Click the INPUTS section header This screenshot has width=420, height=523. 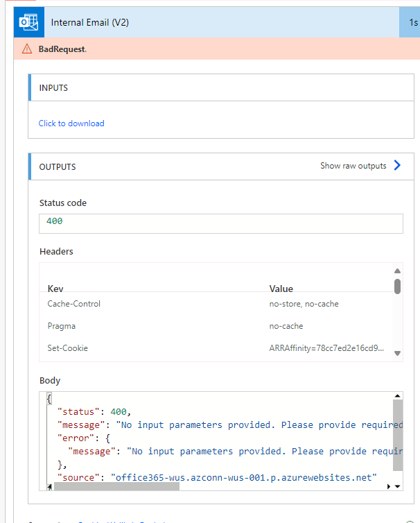(x=215, y=87)
